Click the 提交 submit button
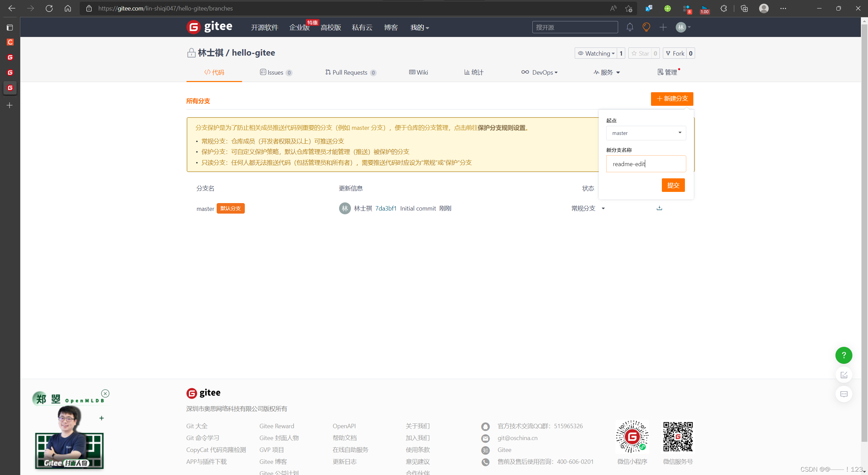868x475 pixels. [x=673, y=185]
